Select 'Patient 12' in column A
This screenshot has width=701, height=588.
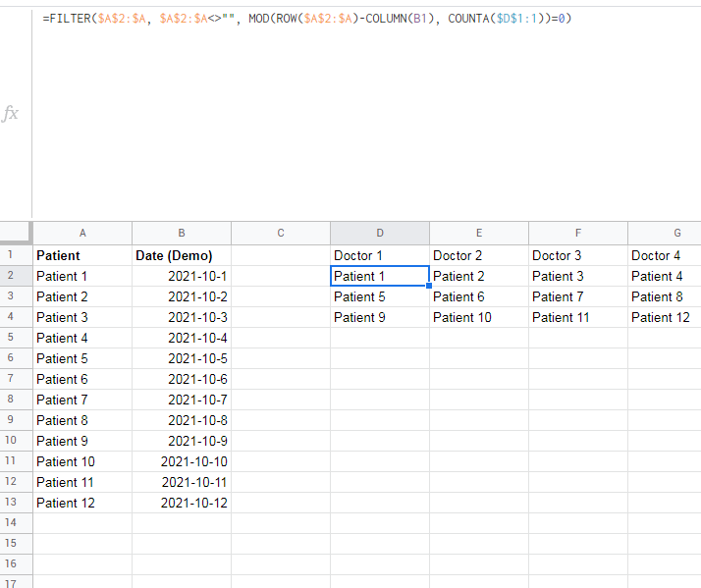pos(82,503)
